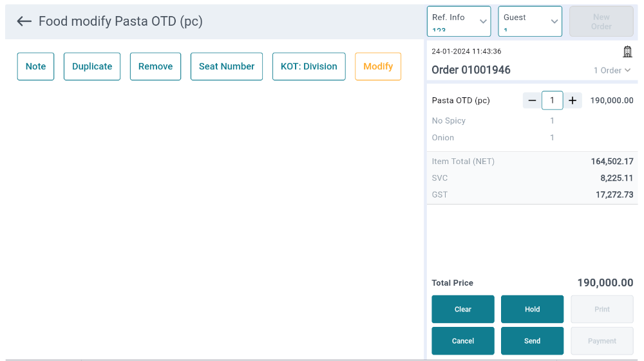The height and width of the screenshot is (361, 644).
Task: Focus the Pasta OTD quantity field
Action: point(552,100)
